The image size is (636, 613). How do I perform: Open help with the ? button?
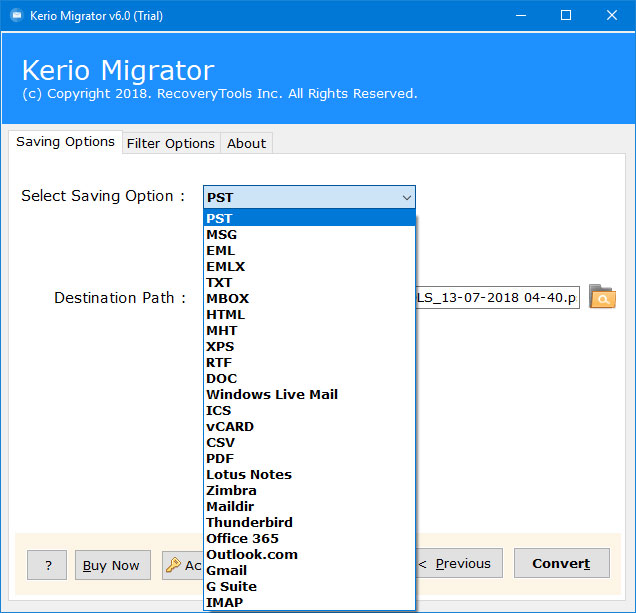point(47,565)
